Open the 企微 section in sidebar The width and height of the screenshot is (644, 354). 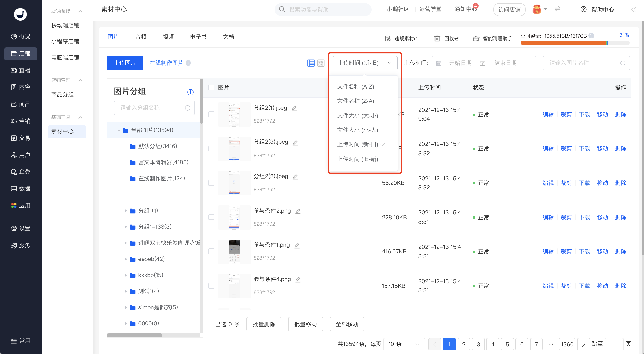coord(20,172)
